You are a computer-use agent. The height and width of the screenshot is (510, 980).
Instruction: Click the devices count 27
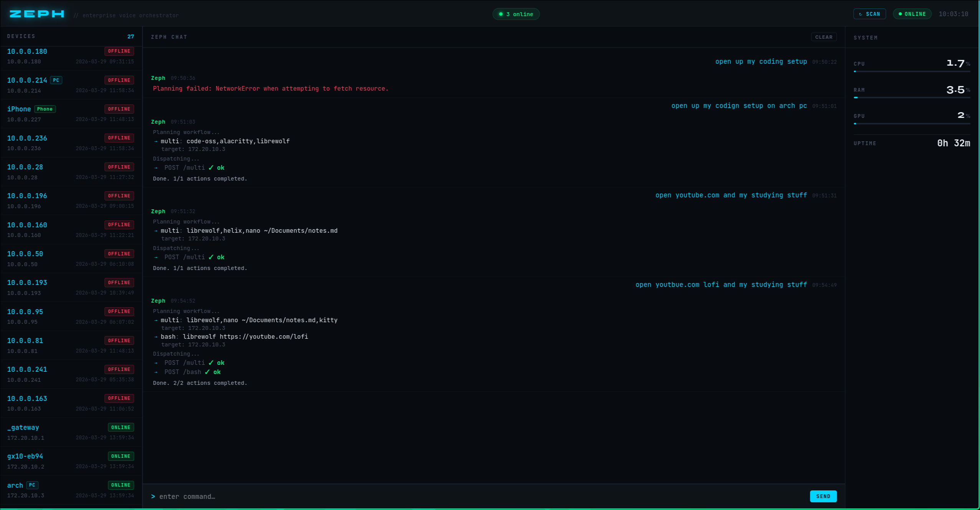tap(131, 36)
